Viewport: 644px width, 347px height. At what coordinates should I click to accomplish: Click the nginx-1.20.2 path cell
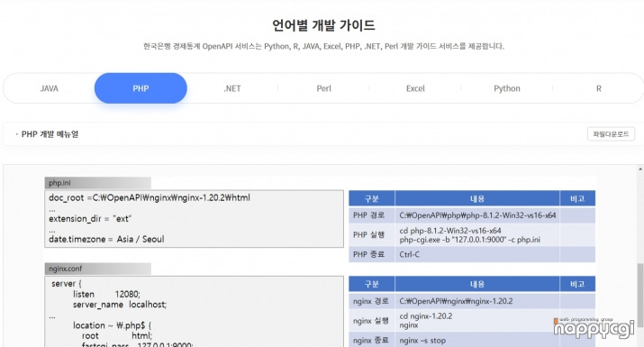click(476, 301)
